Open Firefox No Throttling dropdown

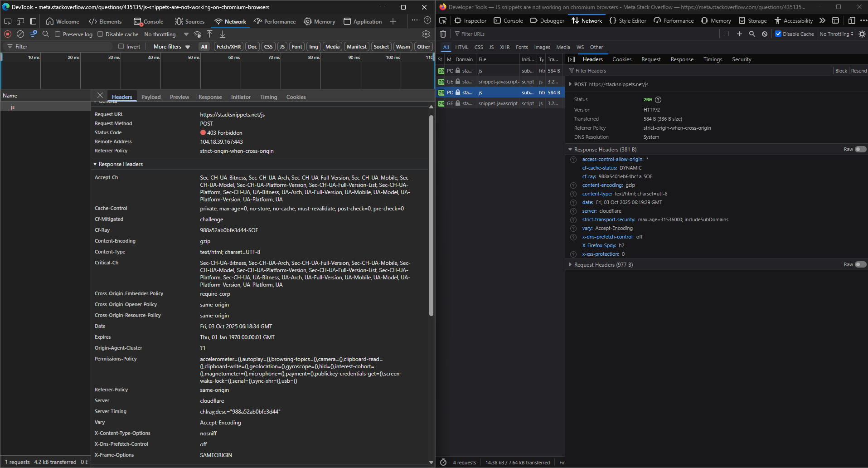836,34
